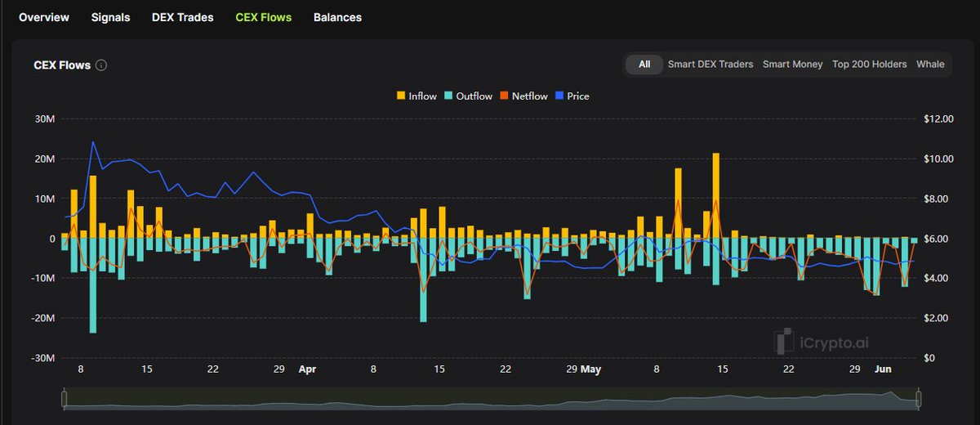Filter by Top 200 Holders
This screenshot has height=425, width=980.
870,64
